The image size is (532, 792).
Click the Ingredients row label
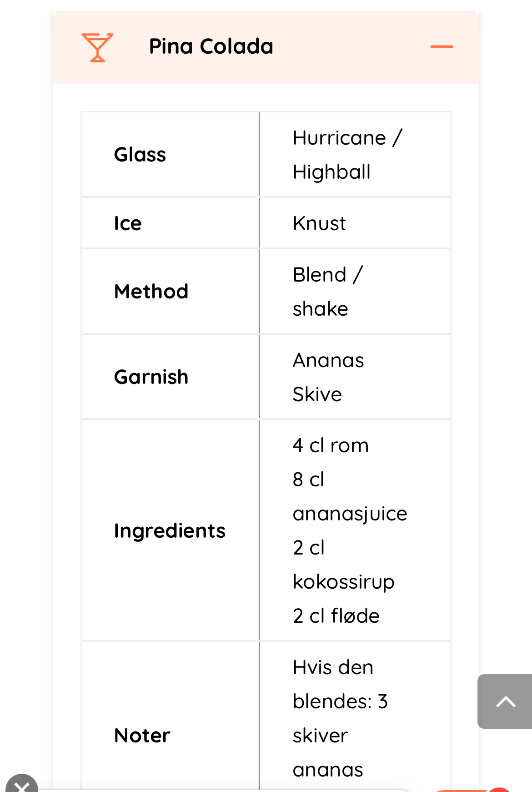[170, 531]
